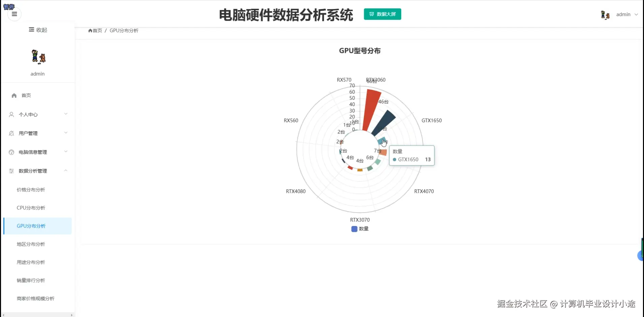
Task: Click the admin avatar image top-right
Action: (x=605, y=14)
